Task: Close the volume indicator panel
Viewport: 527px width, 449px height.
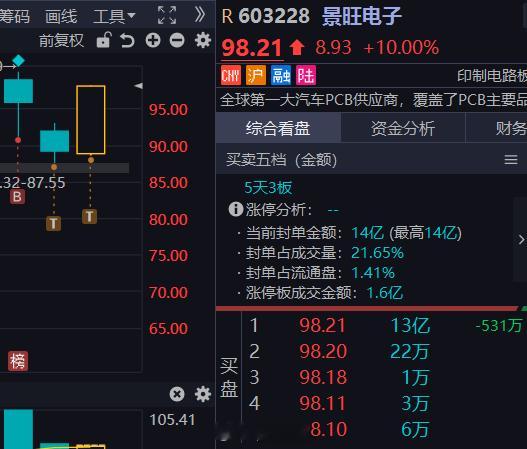Action: (x=177, y=394)
